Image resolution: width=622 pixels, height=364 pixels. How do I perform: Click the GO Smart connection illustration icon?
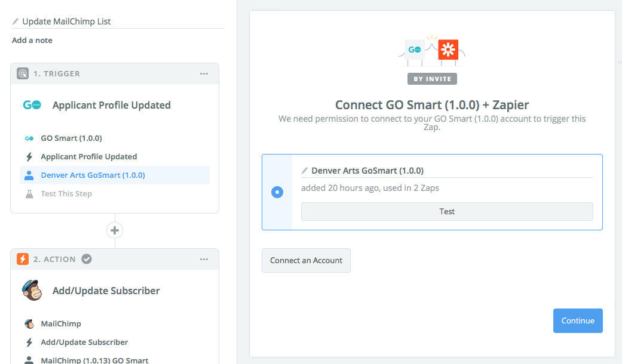[x=415, y=50]
